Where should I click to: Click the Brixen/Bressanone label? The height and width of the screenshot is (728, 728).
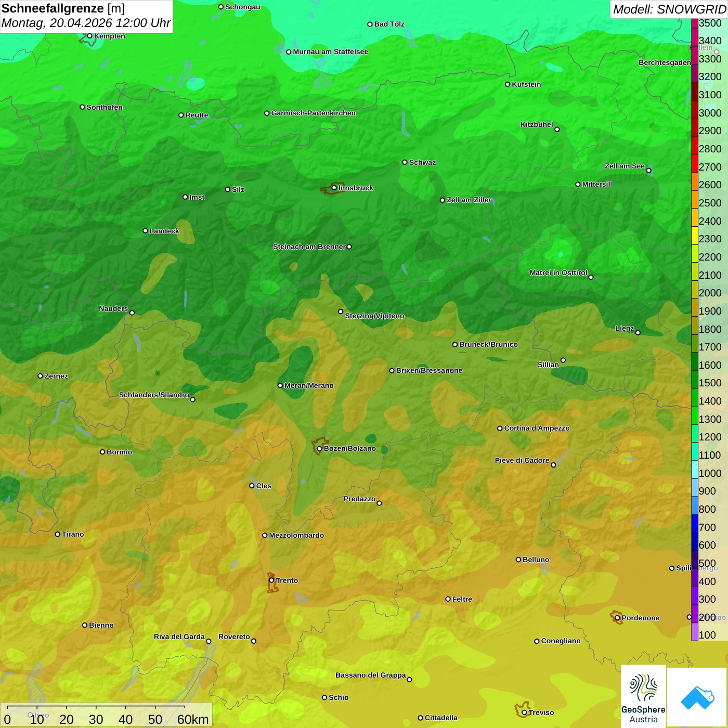click(429, 371)
